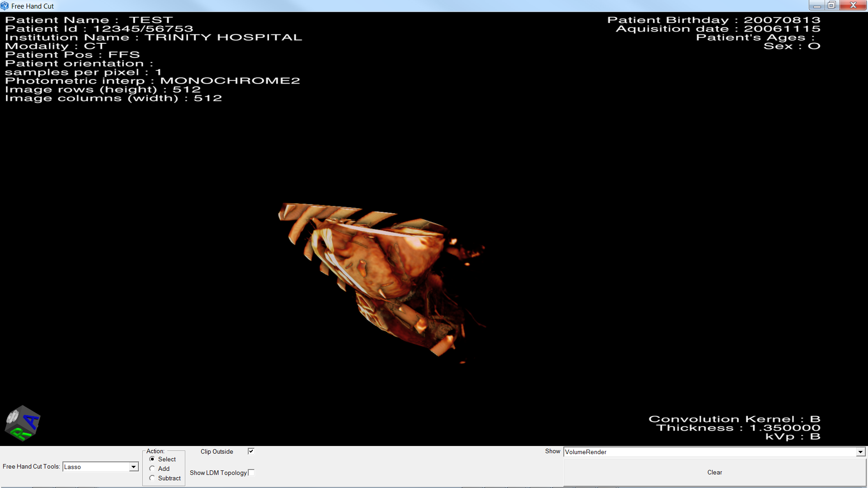This screenshot has width=868, height=488.
Task: Click the Free Hand Cut title bar
Action: click(x=407, y=6)
